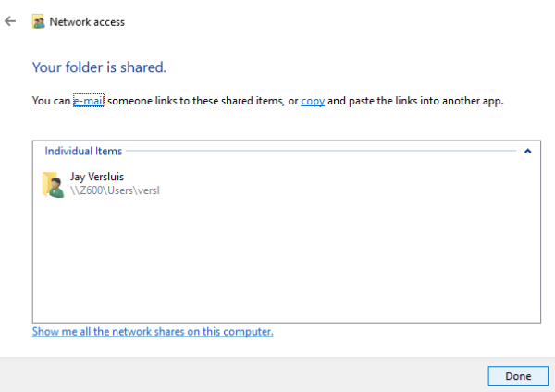Finish by clicking the Done button

518,375
